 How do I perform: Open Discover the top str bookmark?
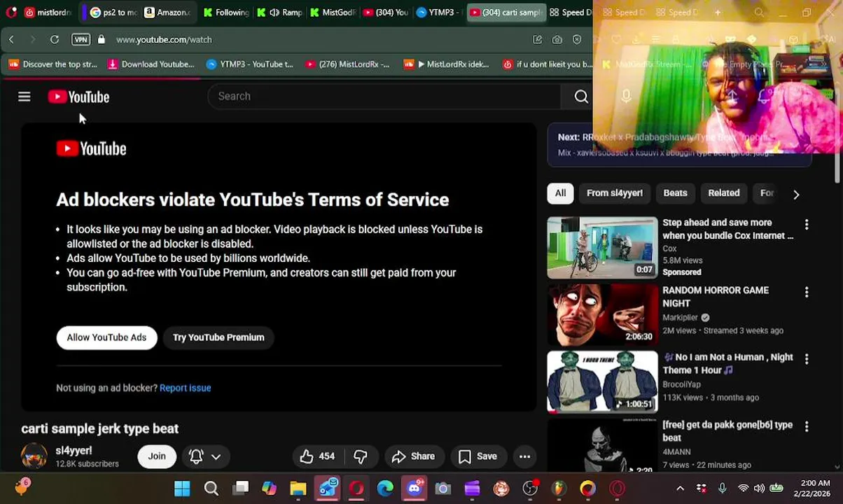(53, 64)
